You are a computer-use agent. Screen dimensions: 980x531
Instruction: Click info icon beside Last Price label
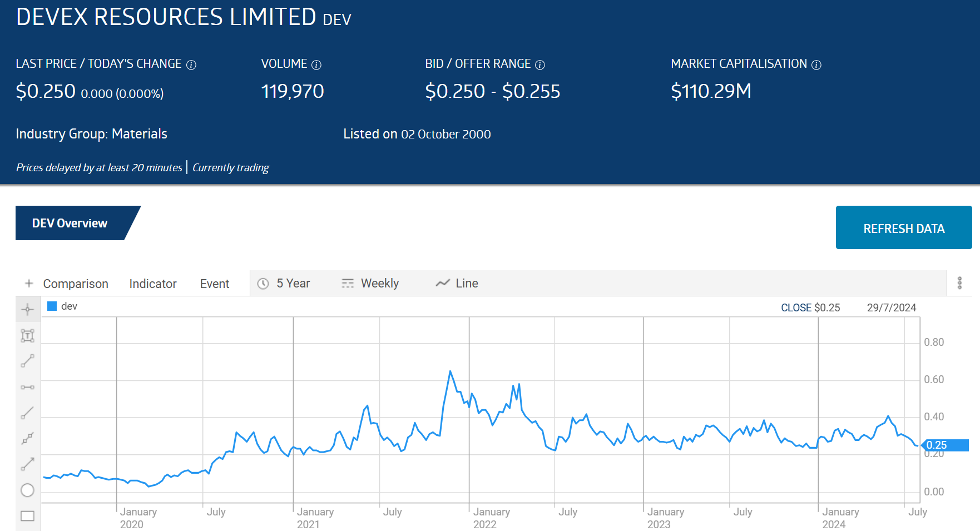[191, 65]
